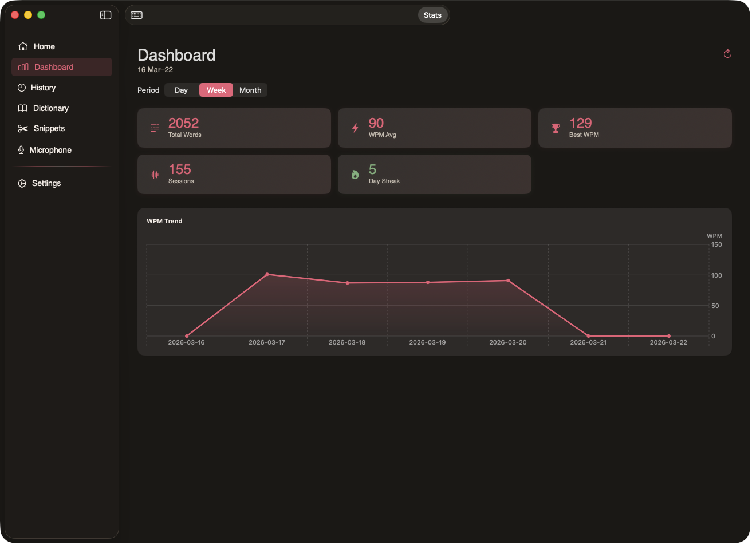Click the Day Streak flame icon
The height and width of the screenshot is (549, 756).
click(x=355, y=175)
